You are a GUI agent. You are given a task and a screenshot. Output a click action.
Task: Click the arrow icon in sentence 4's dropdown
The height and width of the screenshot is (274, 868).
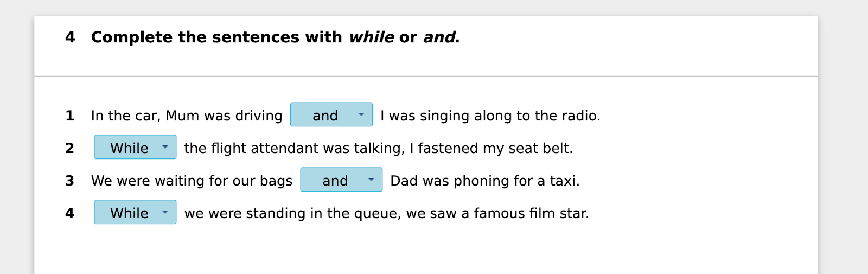pyautogui.click(x=165, y=212)
